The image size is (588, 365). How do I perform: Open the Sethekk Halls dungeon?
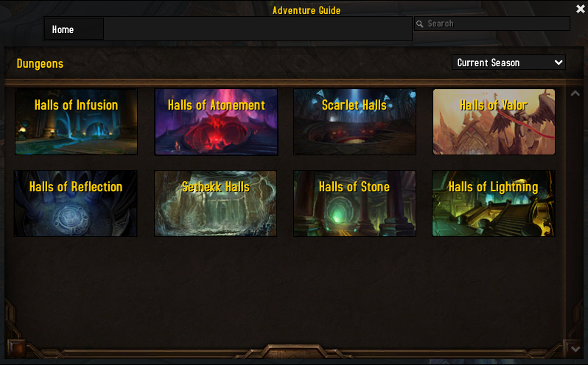(216, 203)
